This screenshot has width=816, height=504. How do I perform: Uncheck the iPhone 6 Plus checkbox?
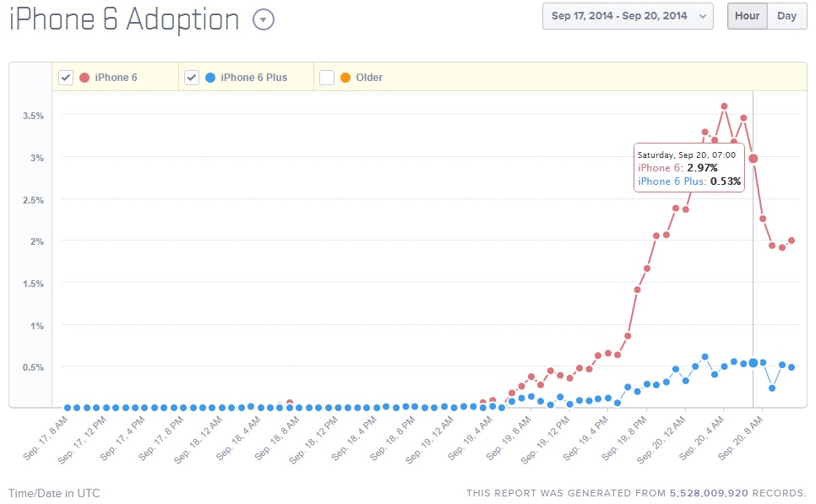coord(190,77)
